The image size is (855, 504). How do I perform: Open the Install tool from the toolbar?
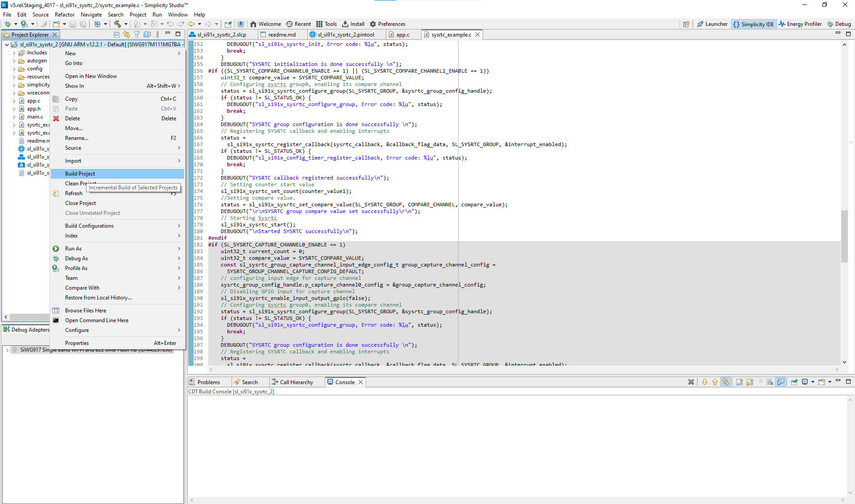(x=353, y=24)
